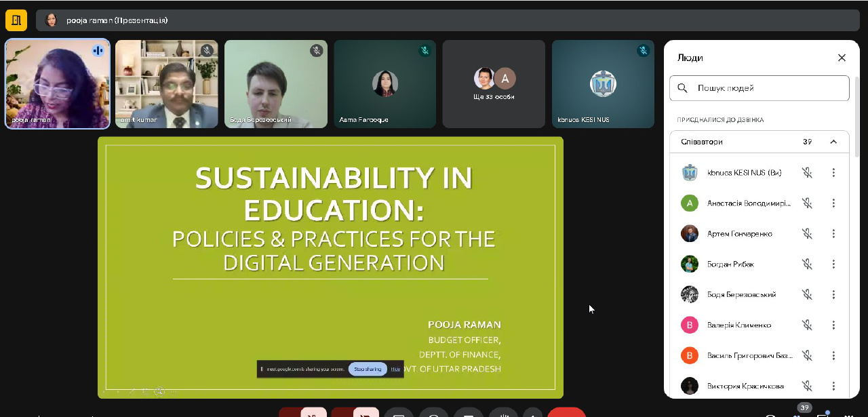The width and height of the screenshot is (868, 417).
Task: Collapse the Співавтори section chevron
Action: [x=833, y=142]
